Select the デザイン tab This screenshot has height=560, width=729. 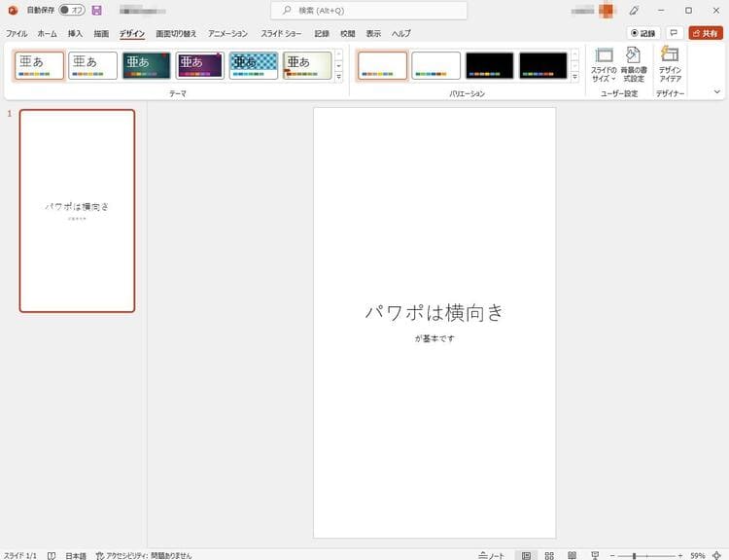coord(132,33)
